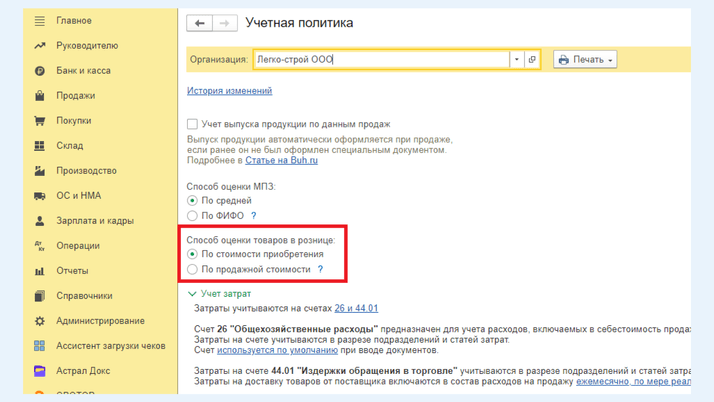Viewport: 714px width, 402px height.
Task: Open the Руководителю section
Action: point(87,46)
